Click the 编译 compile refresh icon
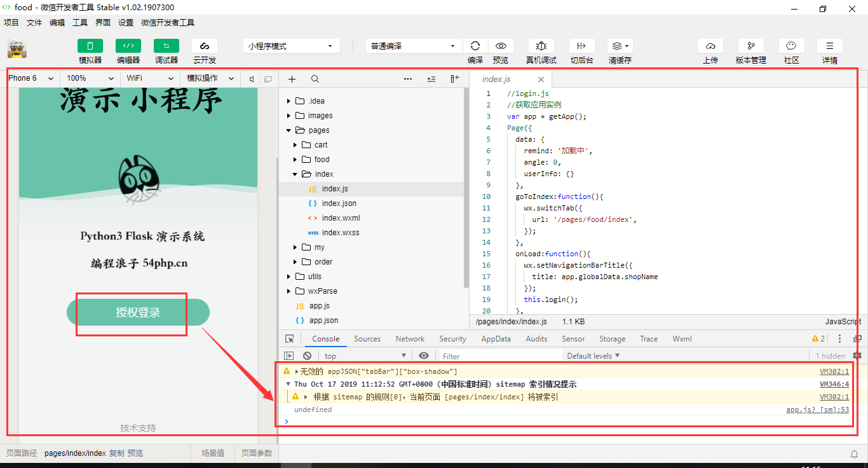Image resolution: width=868 pixels, height=468 pixels. 475,46
